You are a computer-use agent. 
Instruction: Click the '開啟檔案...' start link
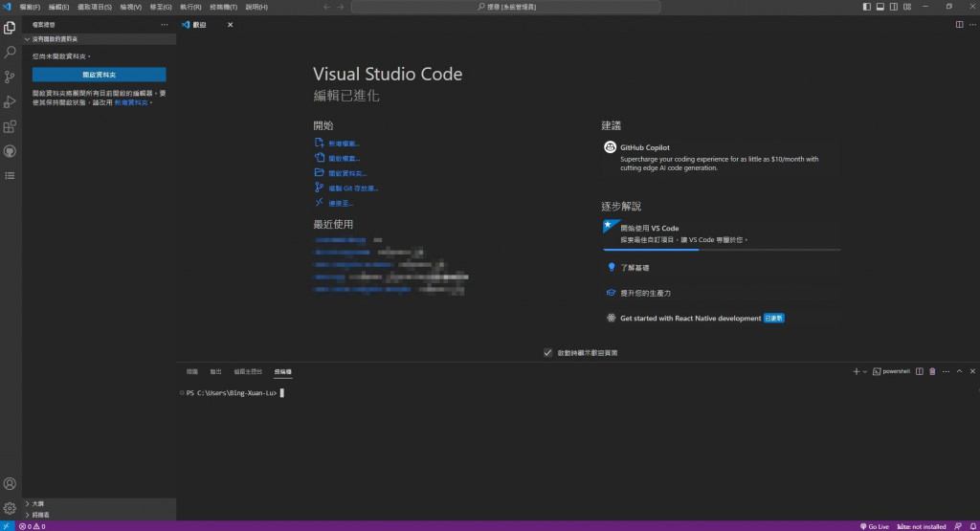click(344, 159)
